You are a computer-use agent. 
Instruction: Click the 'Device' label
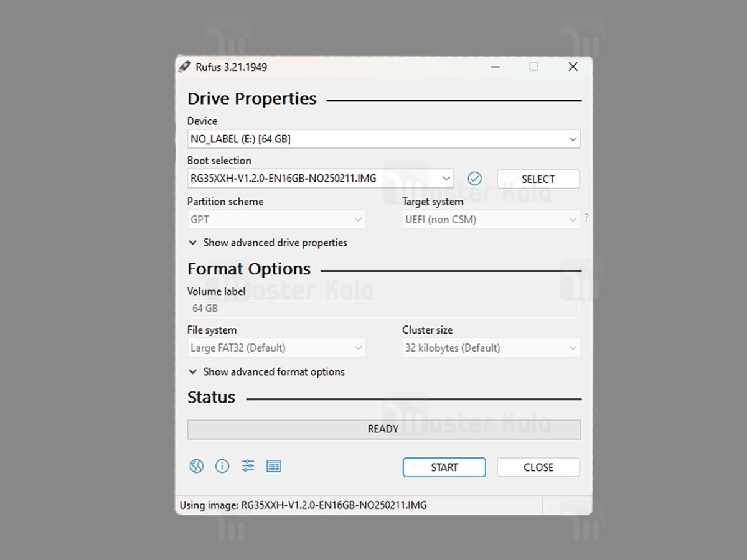tap(202, 121)
